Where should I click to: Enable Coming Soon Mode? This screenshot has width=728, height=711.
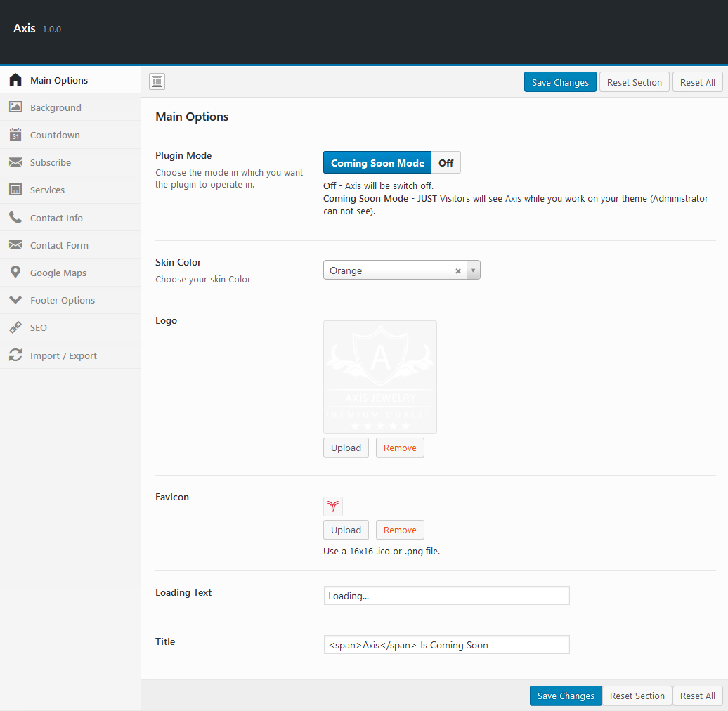377,163
